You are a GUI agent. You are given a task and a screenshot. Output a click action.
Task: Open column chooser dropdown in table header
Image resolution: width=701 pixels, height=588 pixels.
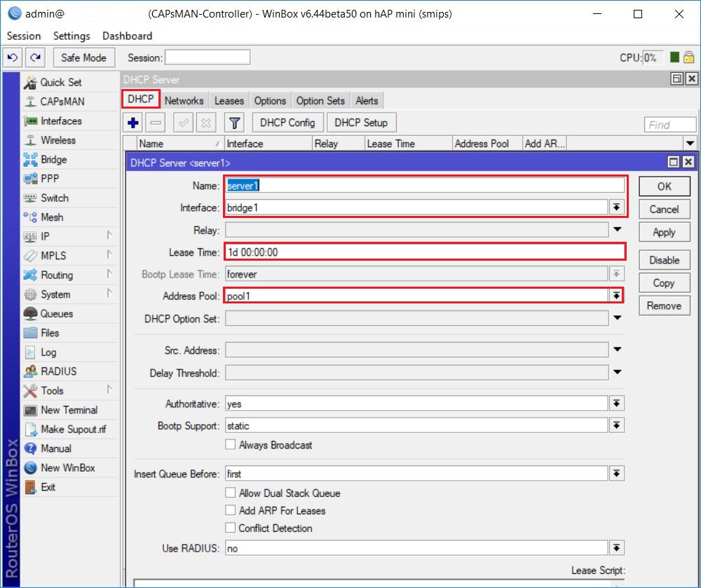pos(690,144)
